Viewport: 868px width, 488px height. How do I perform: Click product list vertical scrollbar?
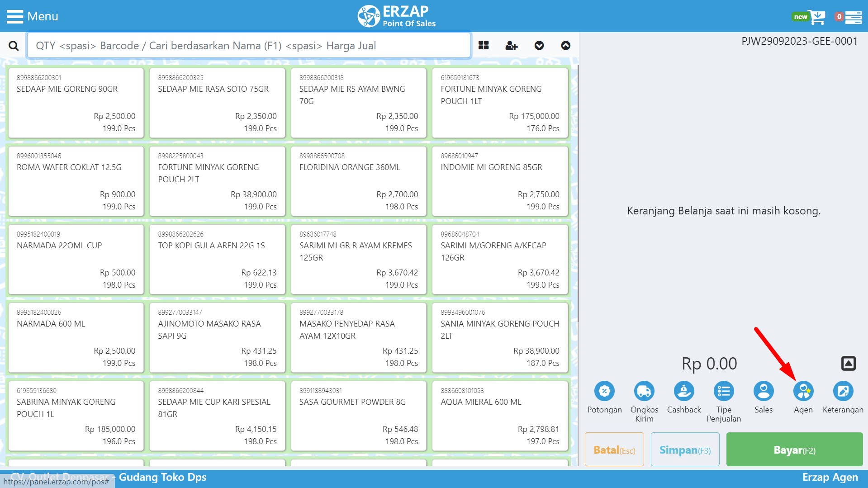(577, 194)
